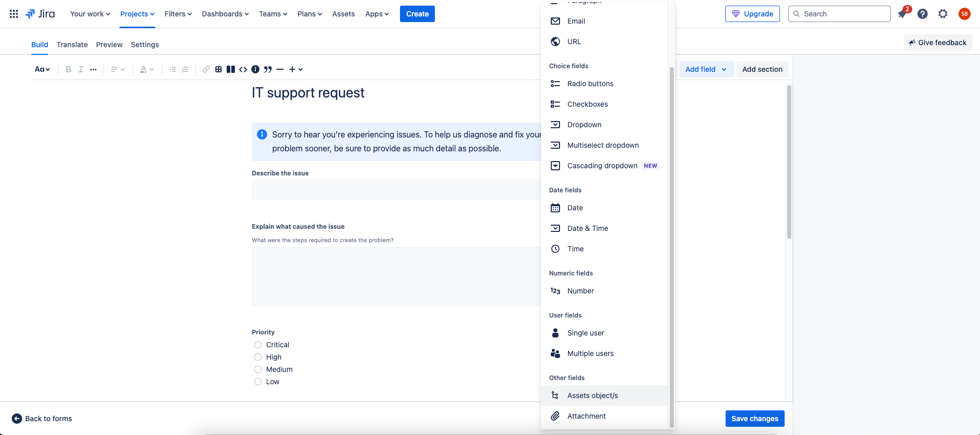
Task: Click the quote icon in the toolbar
Action: [x=268, y=69]
